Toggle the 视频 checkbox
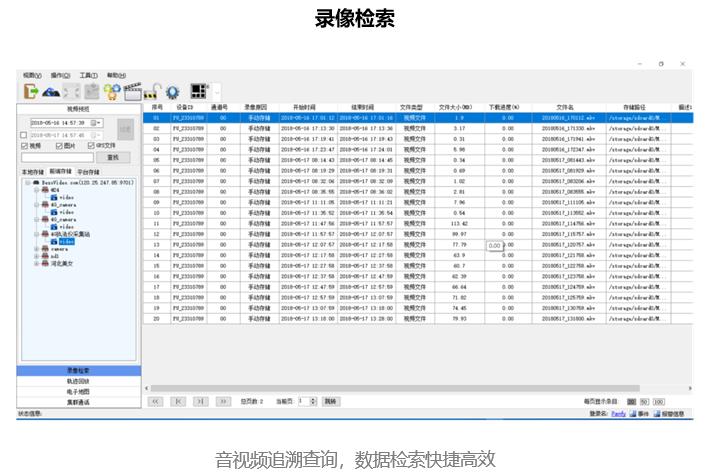The image size is (709, 475). pyautogui.click(x=25, y=145)
